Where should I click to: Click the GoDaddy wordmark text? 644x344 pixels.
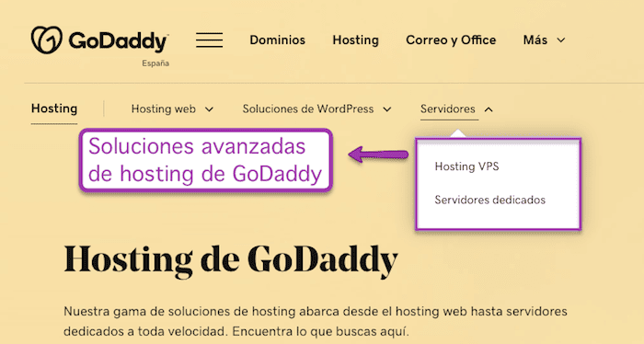119,41
